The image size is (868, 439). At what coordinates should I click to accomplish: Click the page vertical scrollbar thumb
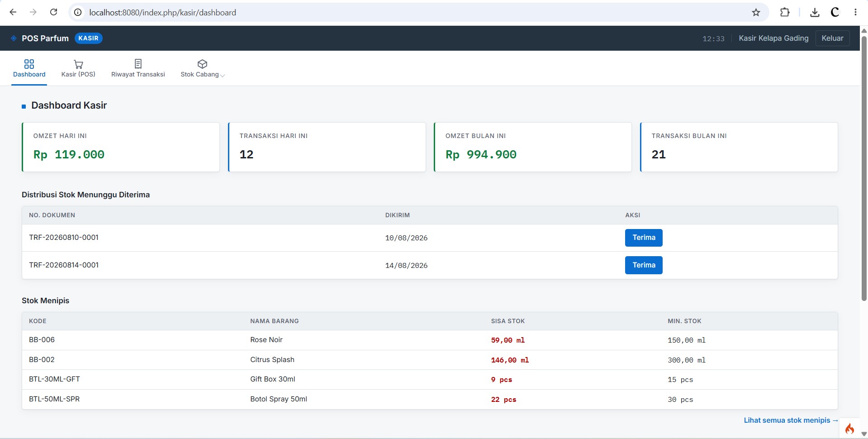coord(864,168)
